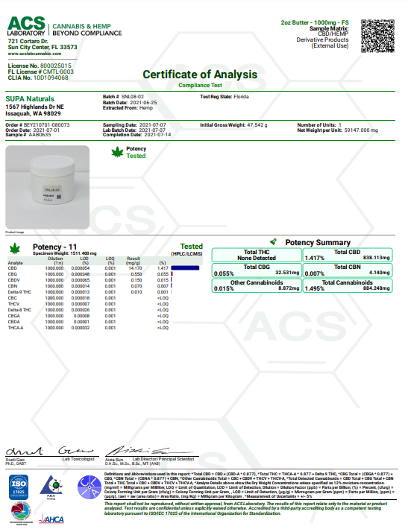Click the 721 Cortaro Dr. address line

28,41
